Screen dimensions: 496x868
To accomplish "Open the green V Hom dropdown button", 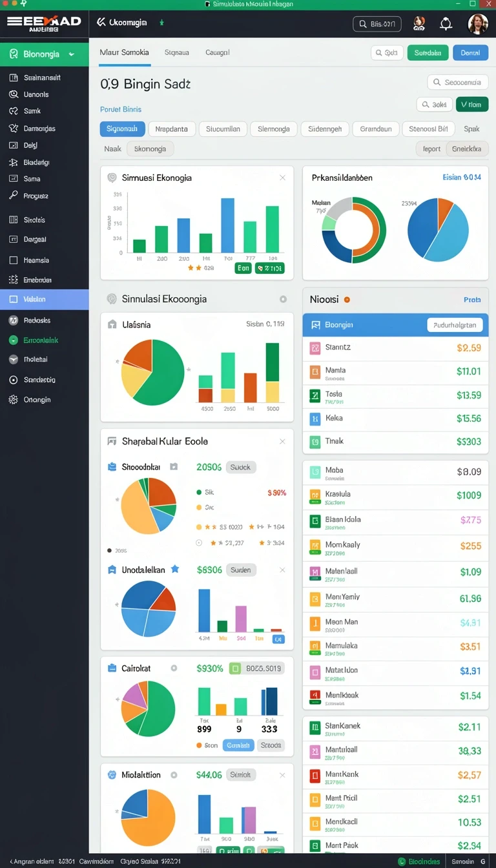I will click(472, 104).
